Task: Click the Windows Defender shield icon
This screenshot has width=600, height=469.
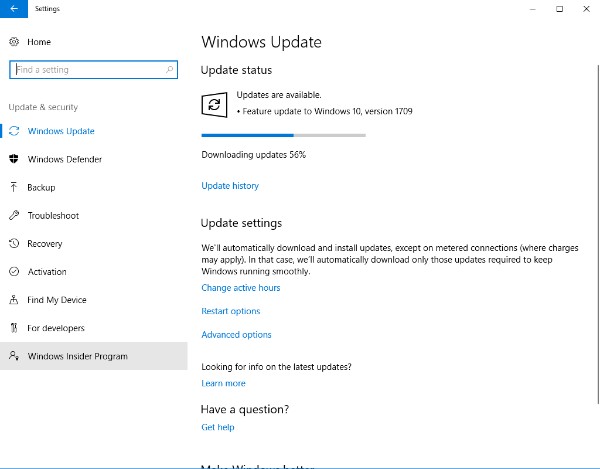Action: click(14, 159)
